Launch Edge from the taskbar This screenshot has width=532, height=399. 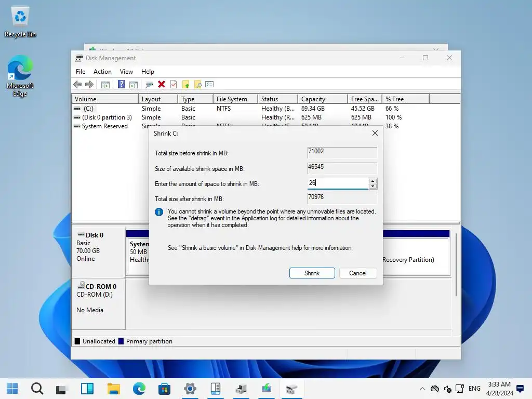coord(139,389)
